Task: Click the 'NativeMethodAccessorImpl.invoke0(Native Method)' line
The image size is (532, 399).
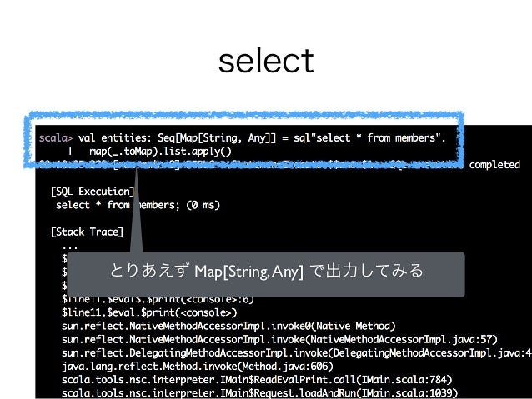Action: (228, 327)
